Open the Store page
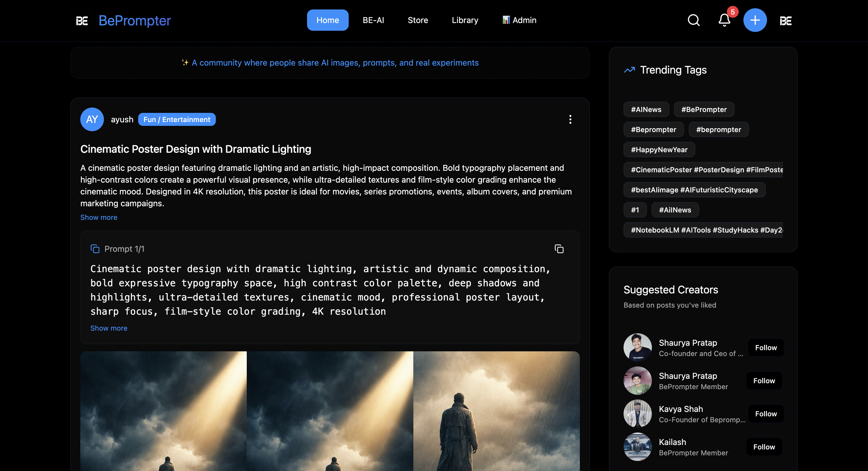The image size is (868, 471). tap(418, 20)
